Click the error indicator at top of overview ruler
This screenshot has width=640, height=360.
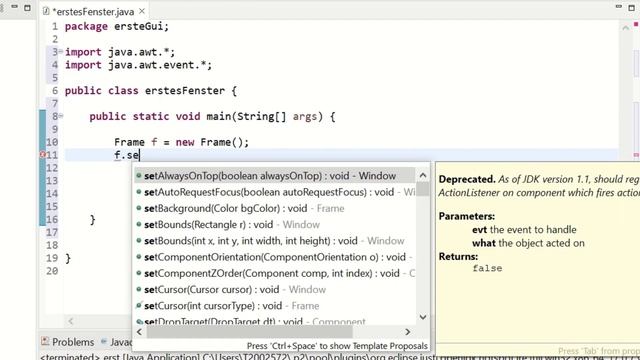tap(636, 25)
